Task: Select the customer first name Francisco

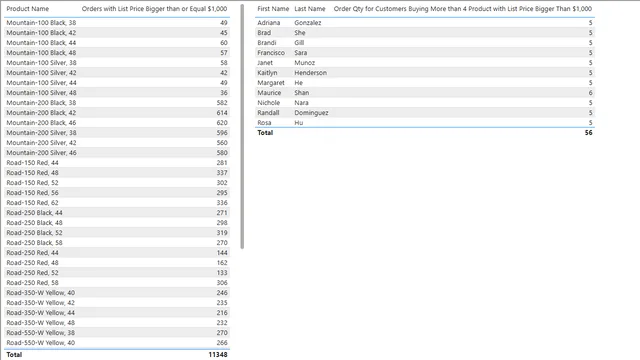Action: pyautogui.click(x=271, y=53)
